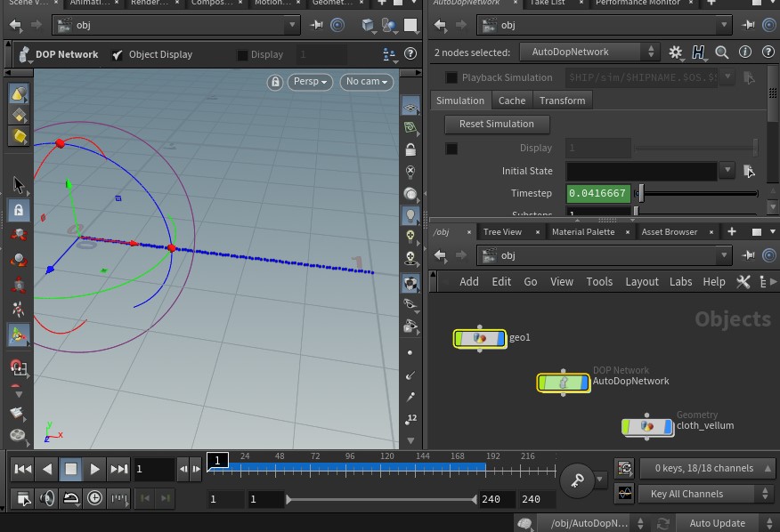Click the pin icon in network editor path bar
Screen dimensions: 780x532
(748, 255)
